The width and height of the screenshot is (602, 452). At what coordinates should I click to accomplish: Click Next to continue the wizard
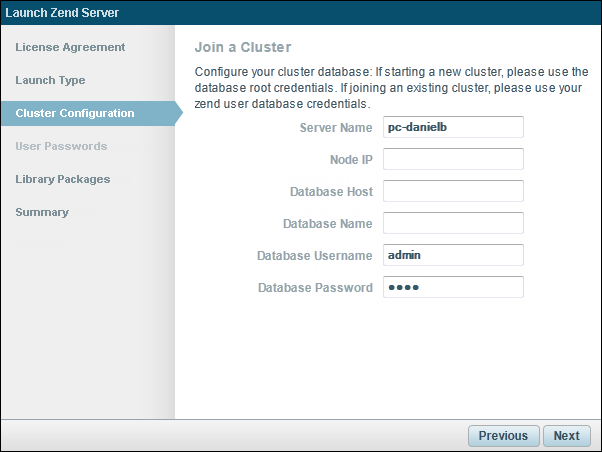(x=566, y=435)
